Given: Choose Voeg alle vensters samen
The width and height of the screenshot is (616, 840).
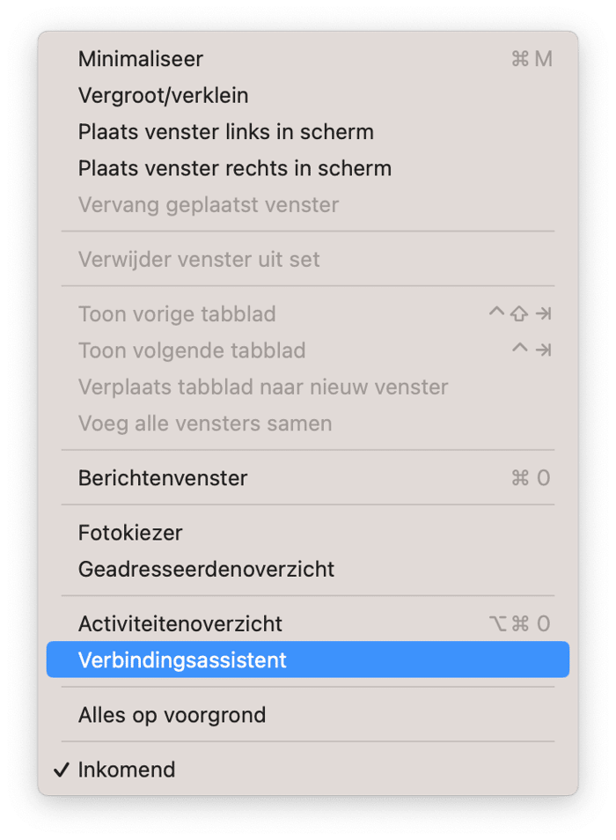Looking at the screenshot, I should [x=308, y=424].
